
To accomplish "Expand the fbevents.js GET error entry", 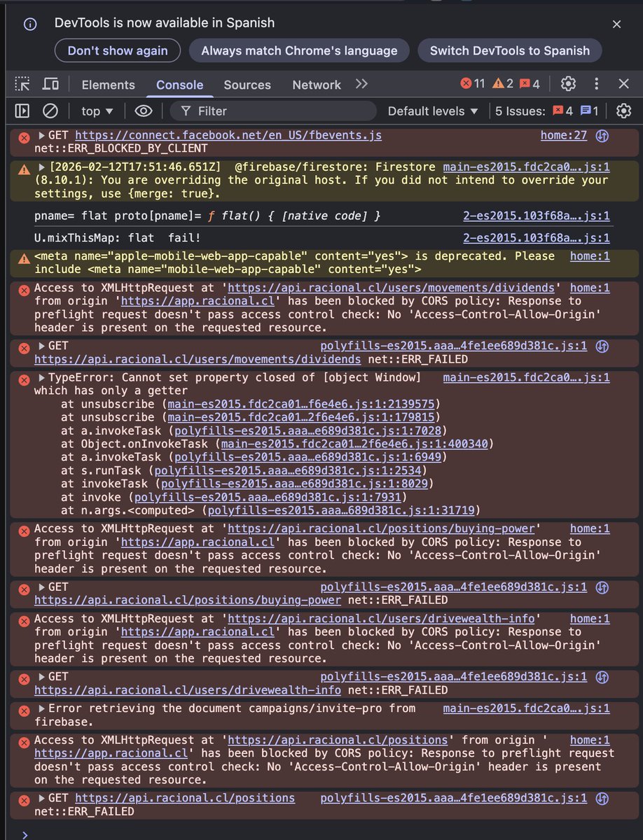I will [x=41, y=135].
